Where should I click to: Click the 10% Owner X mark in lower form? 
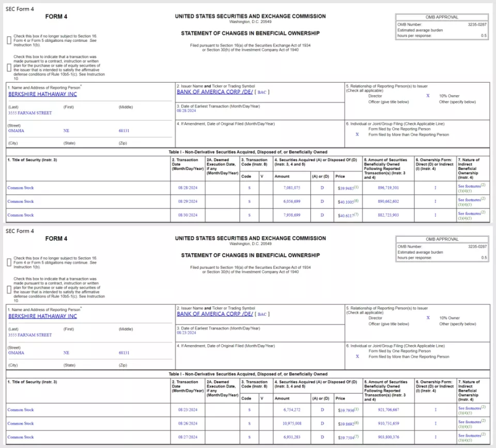tap(428, 318)
